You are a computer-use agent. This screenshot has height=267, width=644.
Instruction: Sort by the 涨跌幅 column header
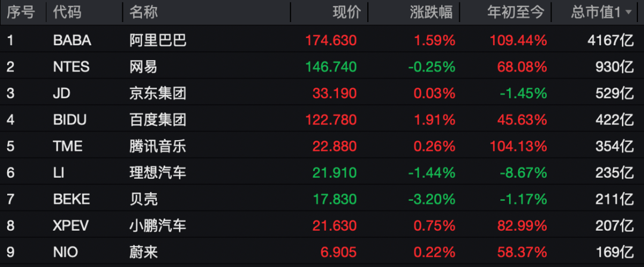431,13
